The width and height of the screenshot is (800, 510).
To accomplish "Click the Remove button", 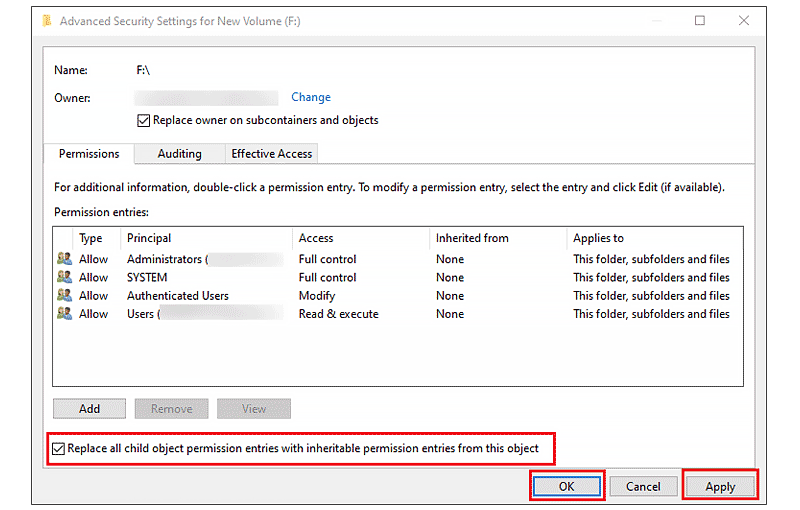I will pos(171,409).
